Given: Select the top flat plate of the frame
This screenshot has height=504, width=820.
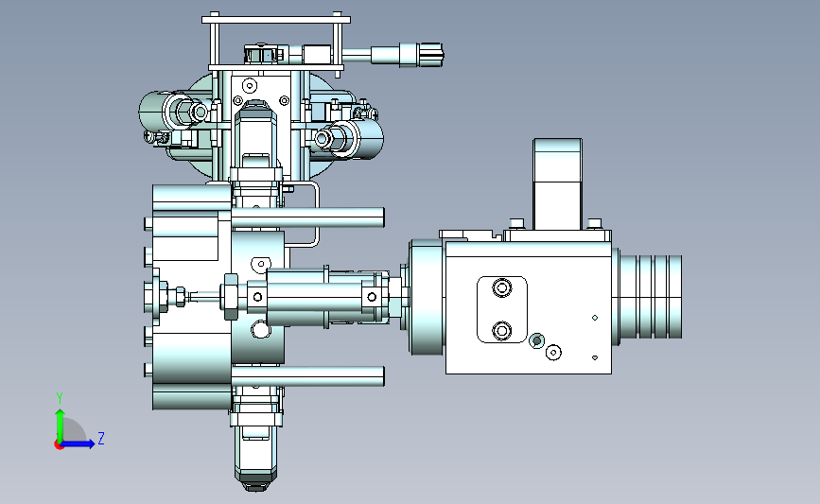Looking at the screenshot, I should coord(276,20).
